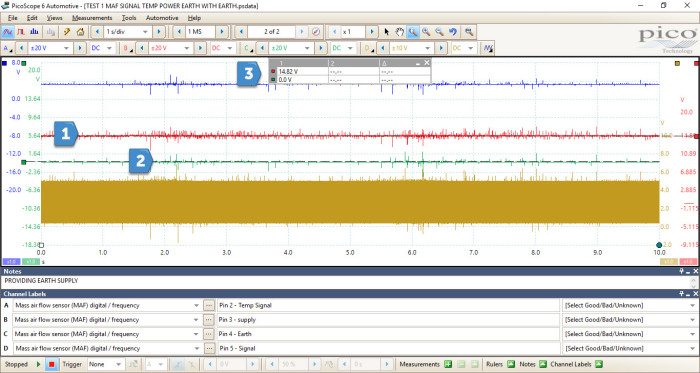The width and height of the screenshot is (700, 373).
Task: Switch to Spectrum Mode icon
Action: (x=34, y=32)
